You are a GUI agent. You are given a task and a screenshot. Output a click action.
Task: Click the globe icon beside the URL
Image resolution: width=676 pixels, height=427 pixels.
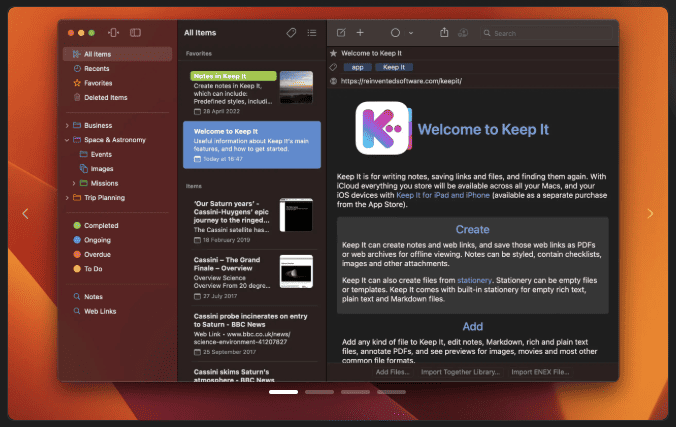[x=333, y=81]
